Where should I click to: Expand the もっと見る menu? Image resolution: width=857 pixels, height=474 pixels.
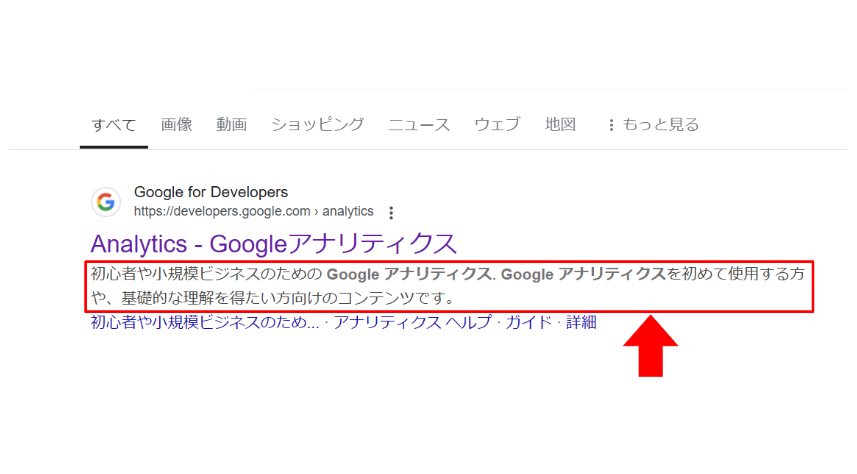click(653, 125)
